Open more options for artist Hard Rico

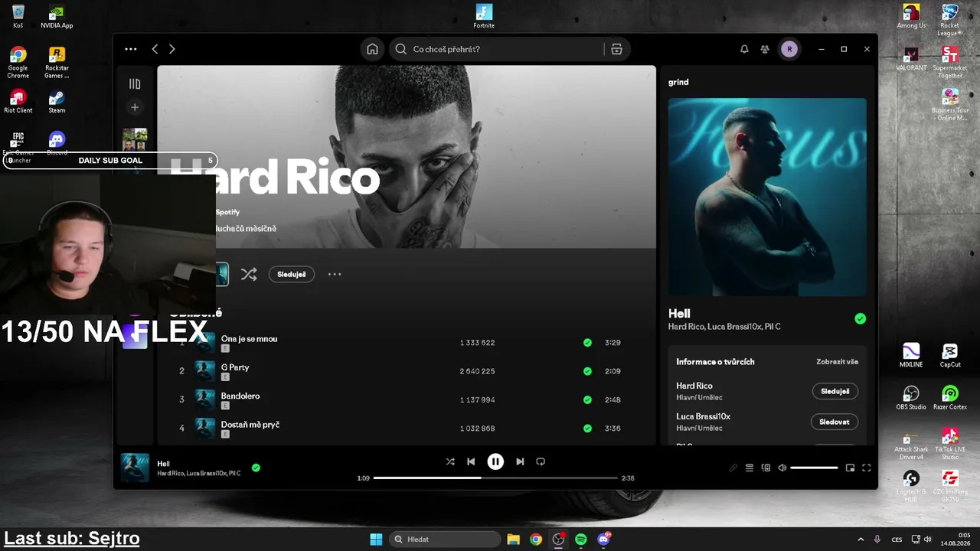point(335,274)
